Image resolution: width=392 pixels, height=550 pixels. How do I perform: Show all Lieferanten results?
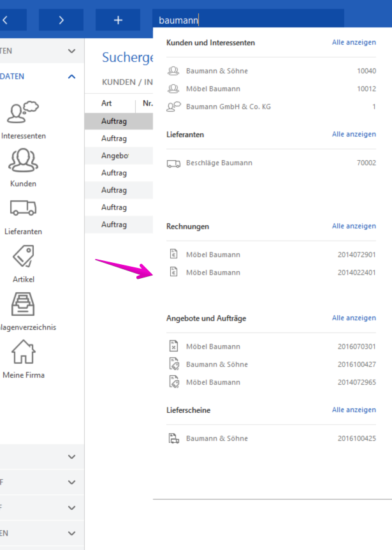(354, 134)
